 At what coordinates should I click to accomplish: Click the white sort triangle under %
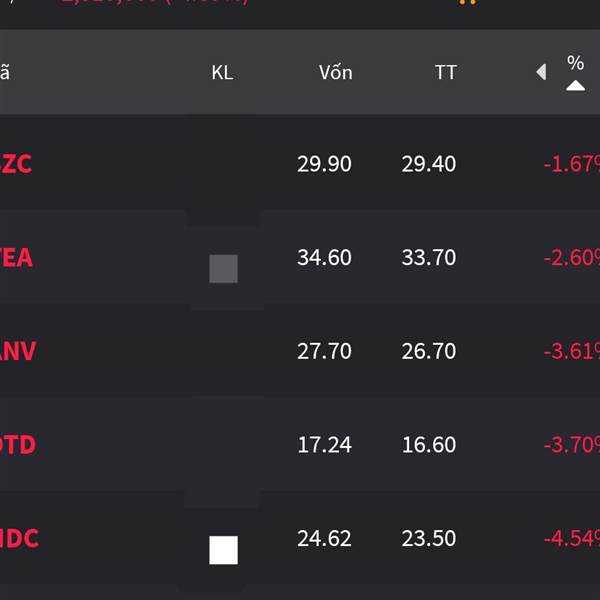pos(575,86)
